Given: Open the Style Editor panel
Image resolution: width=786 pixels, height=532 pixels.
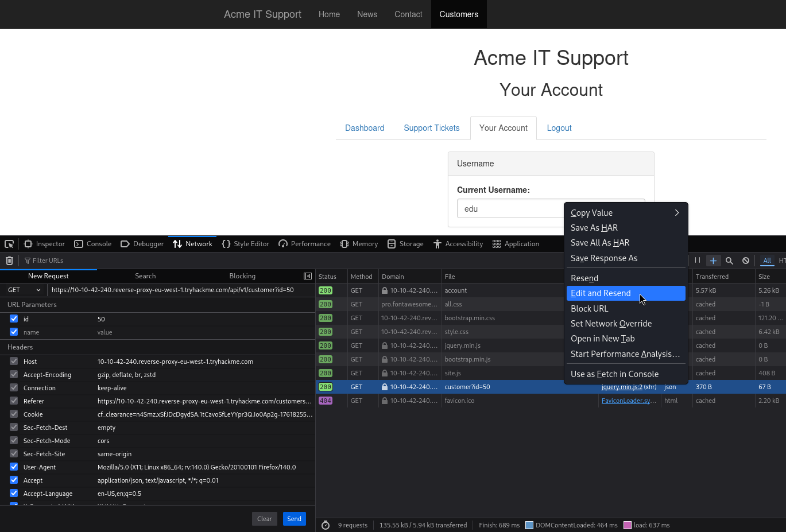Looking at the screenshot, I should (245, 244).
